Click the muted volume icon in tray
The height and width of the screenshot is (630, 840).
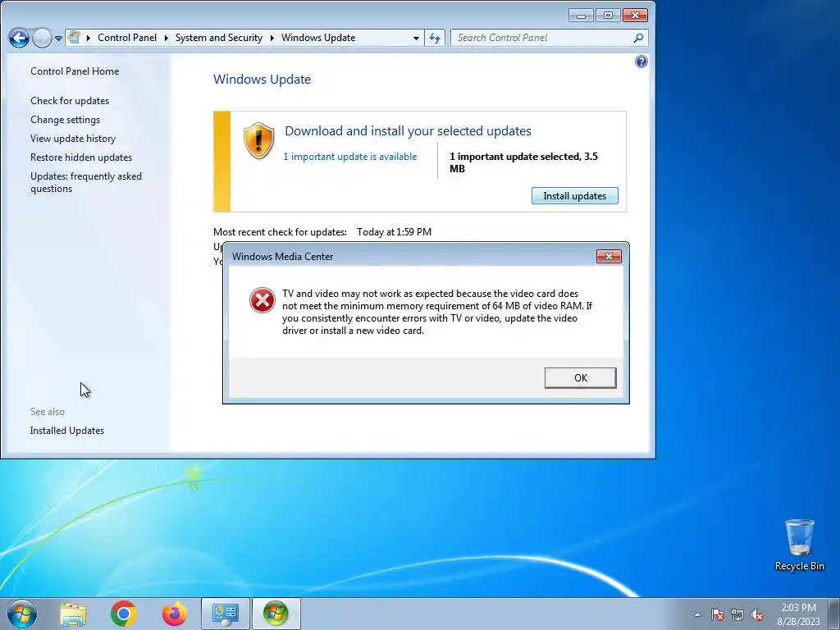pyautogui.click(x=757, y=614)
